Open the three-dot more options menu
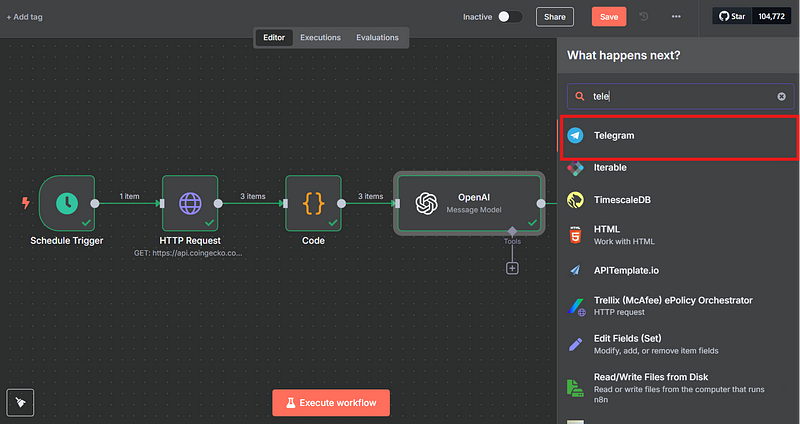800x424 pixels. point(676,16)
